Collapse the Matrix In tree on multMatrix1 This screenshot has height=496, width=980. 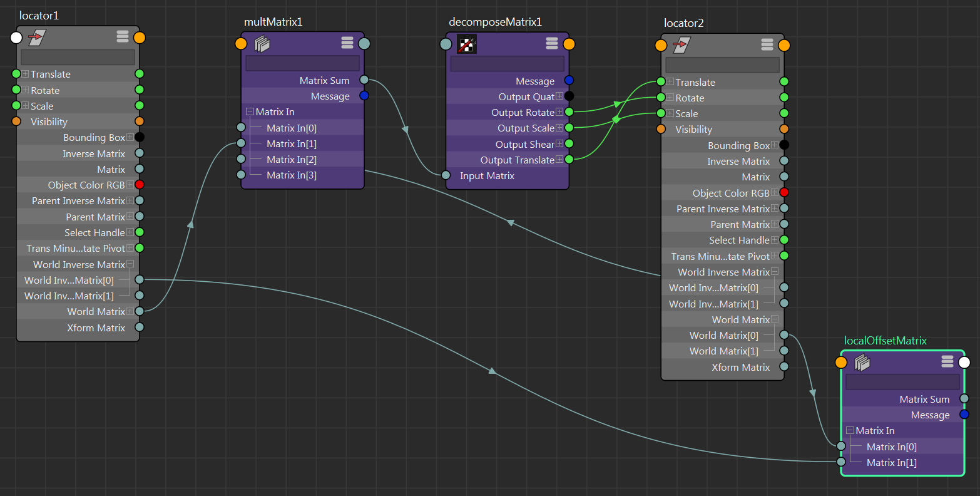[252, 111]
